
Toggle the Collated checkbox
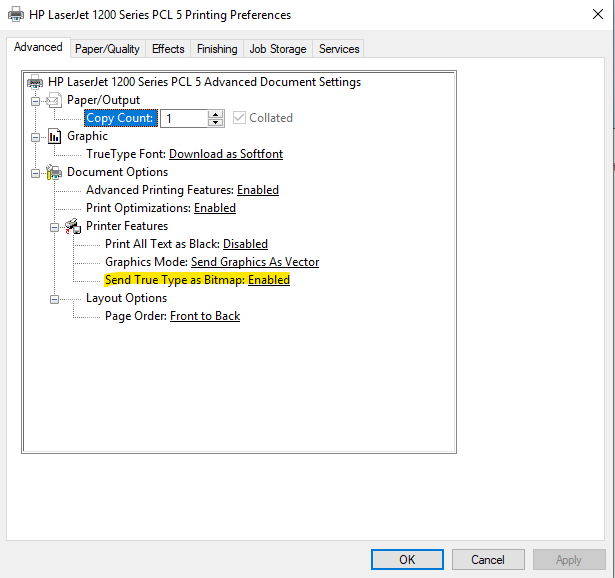[239, 118]
